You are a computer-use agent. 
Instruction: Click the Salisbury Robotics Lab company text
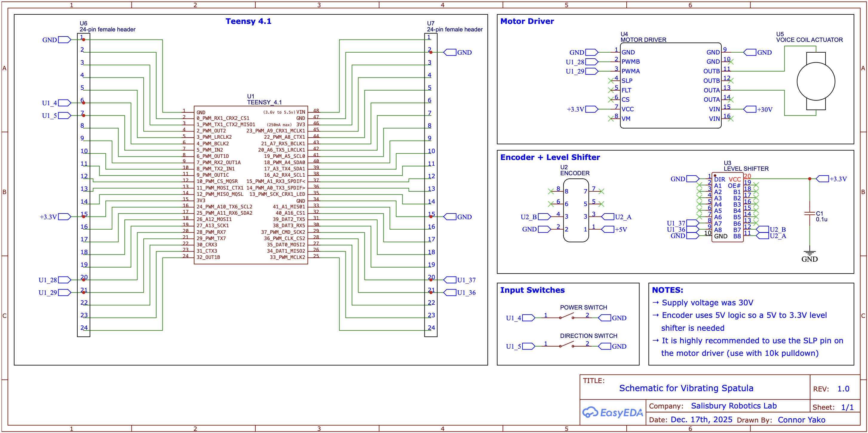tap(734, 406)
